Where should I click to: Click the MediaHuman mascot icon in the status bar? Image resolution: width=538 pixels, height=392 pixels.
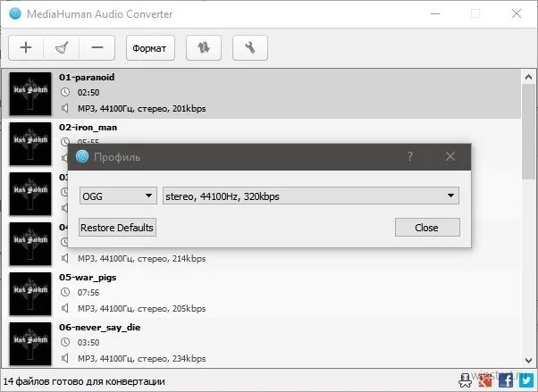coord(465,380)
